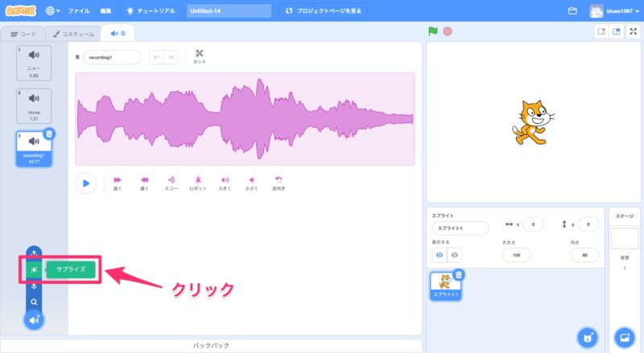The height and width of the screenshot is (353, 644).
Task: Click the green flag to start project
Action: pos(433,31)
